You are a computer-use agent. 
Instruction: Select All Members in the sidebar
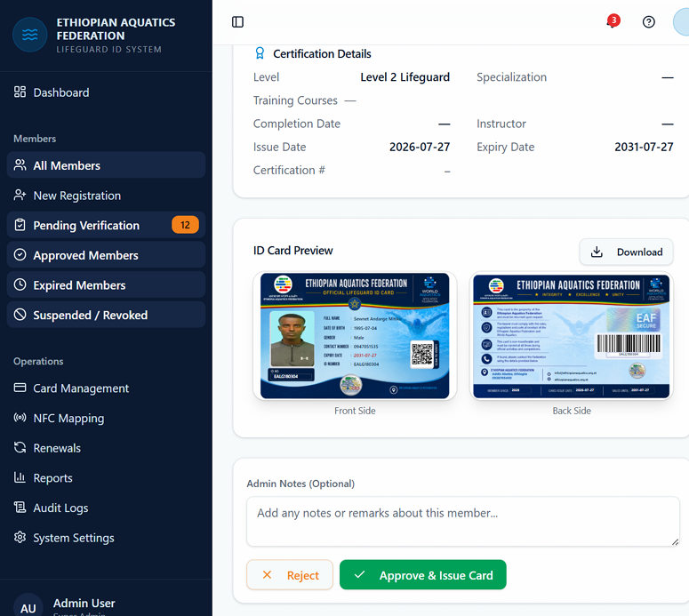tap(106, 165)
